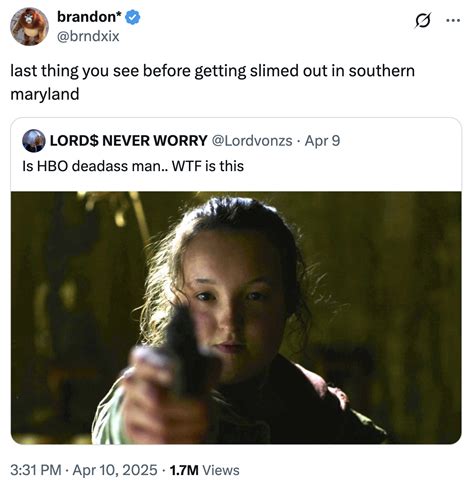The image size is (474, 490).
Task: Open brandon's profile avatar
Action: tap(29, 27)
